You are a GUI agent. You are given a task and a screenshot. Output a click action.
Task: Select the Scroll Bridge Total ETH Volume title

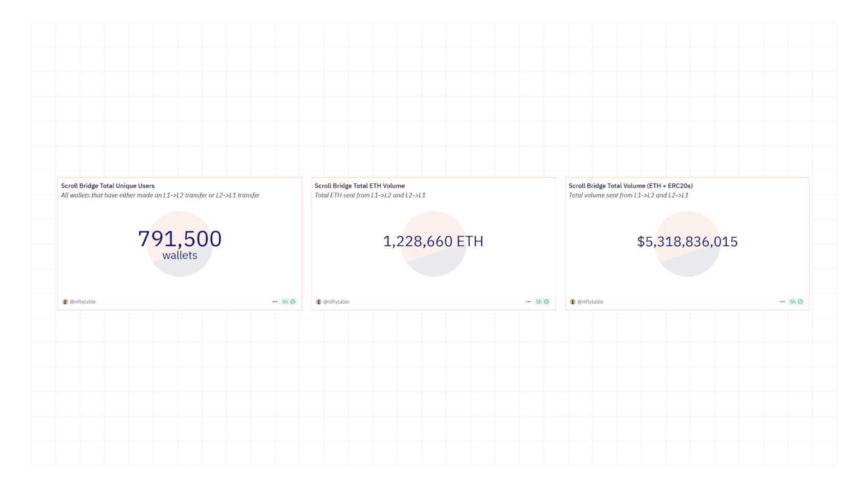[359, 186]
